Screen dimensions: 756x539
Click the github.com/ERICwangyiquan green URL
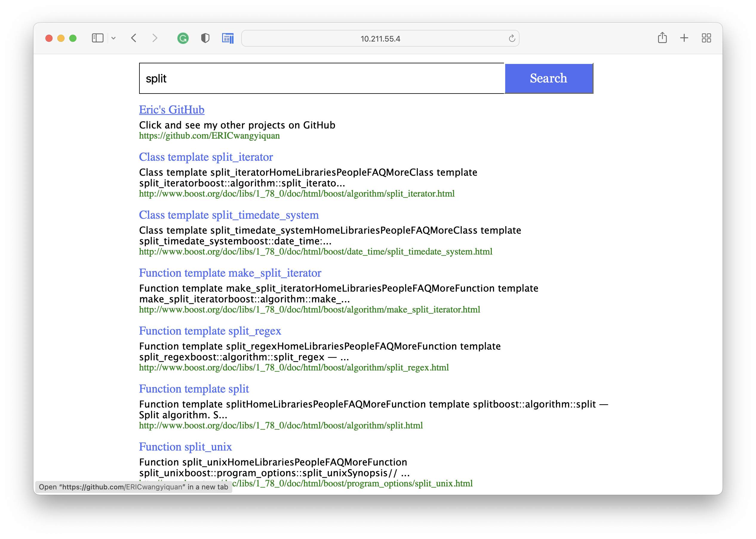(209, 136)
